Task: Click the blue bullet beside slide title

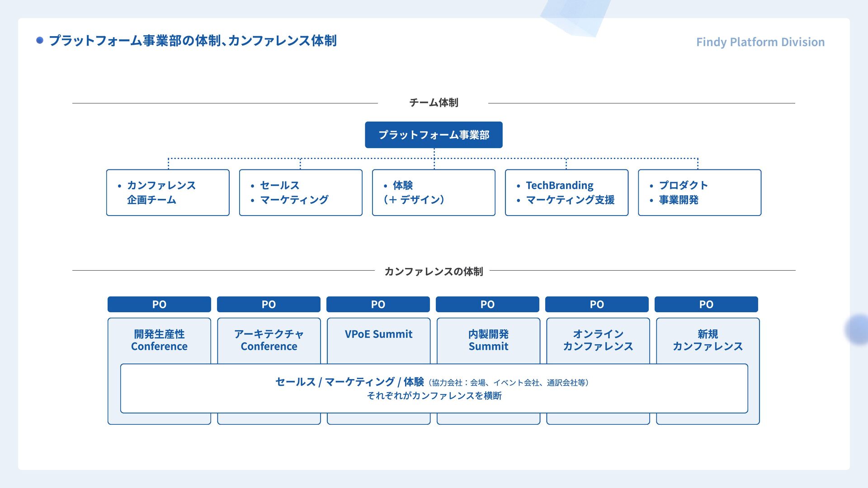Action: (40, 40)
